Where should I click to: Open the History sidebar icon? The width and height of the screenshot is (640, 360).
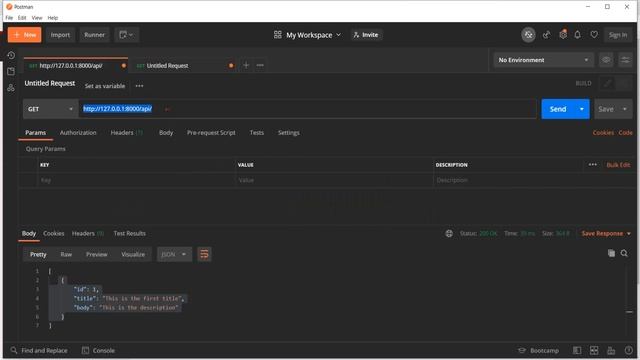[x=11, y=55]
